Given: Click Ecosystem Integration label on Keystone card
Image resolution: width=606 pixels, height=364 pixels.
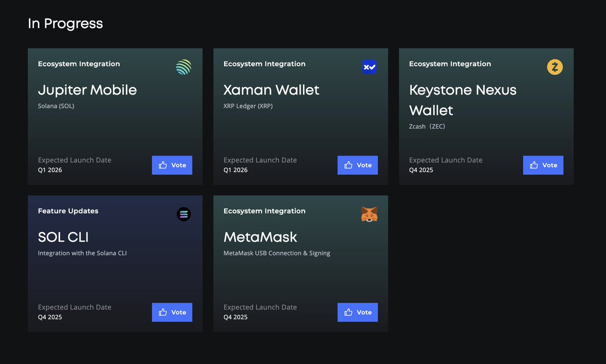Looking at the screenshot, I should 450,64.
